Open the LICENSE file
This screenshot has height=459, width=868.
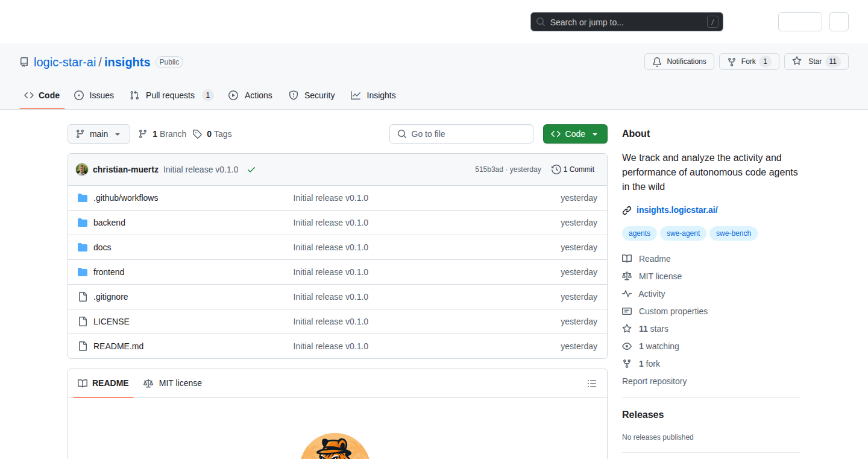point(111,321)
